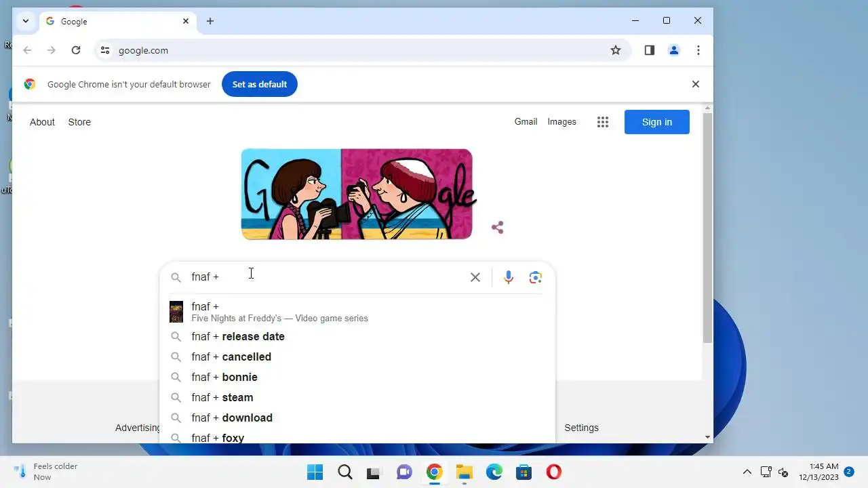Image resolution: width=868 pixels, height=488 pixels.
Task: Open the Google Doodle image
Action: point(357,194)
